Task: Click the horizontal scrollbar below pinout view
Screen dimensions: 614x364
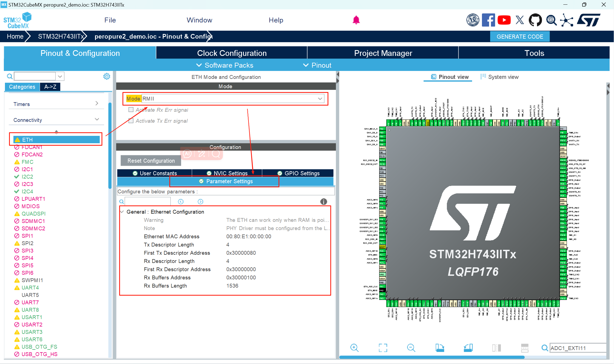Action: point(432,357)
